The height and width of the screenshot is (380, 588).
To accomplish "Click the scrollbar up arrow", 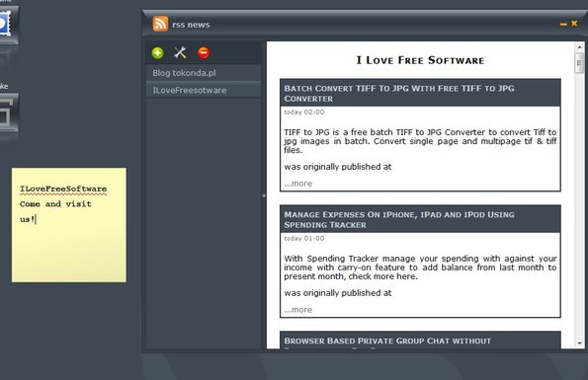I will point(579,47).
